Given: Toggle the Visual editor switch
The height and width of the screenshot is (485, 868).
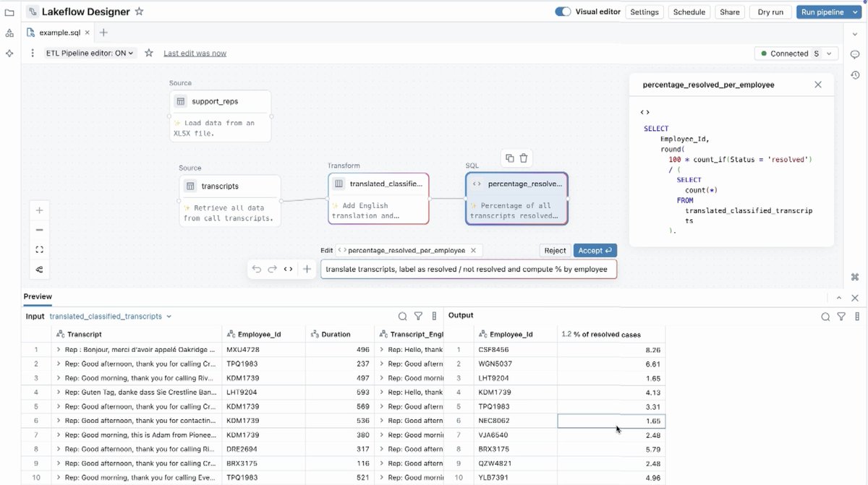Looking at the screenshot, I should pyautogui.click(x=563, y=12).
